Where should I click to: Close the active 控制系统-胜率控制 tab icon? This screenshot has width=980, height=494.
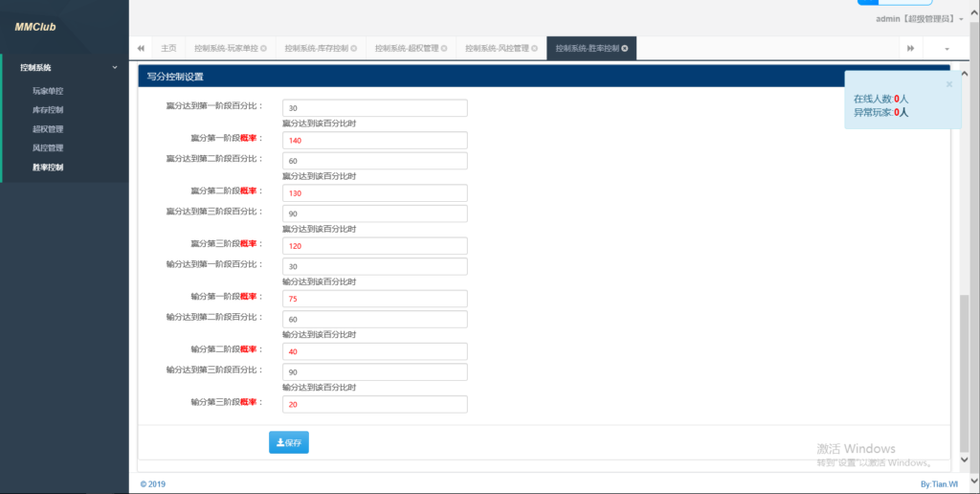pos(625,48)
